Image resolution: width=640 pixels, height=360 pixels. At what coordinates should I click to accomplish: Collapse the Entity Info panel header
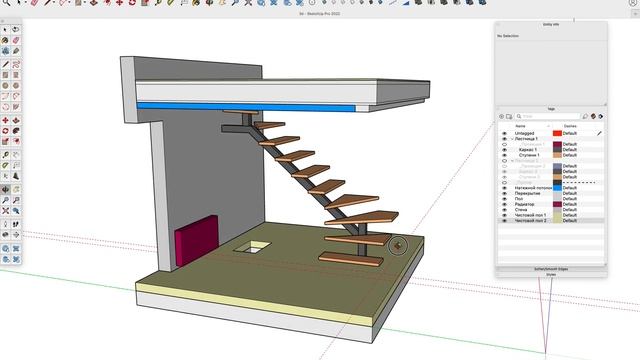tap(551, 24)
